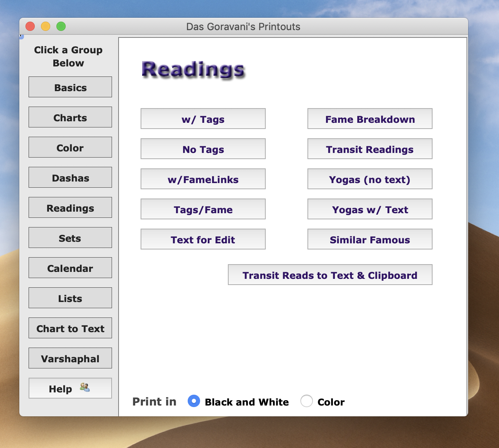
Task: Click the Chart to Text group
Action: tap(70, 328)
